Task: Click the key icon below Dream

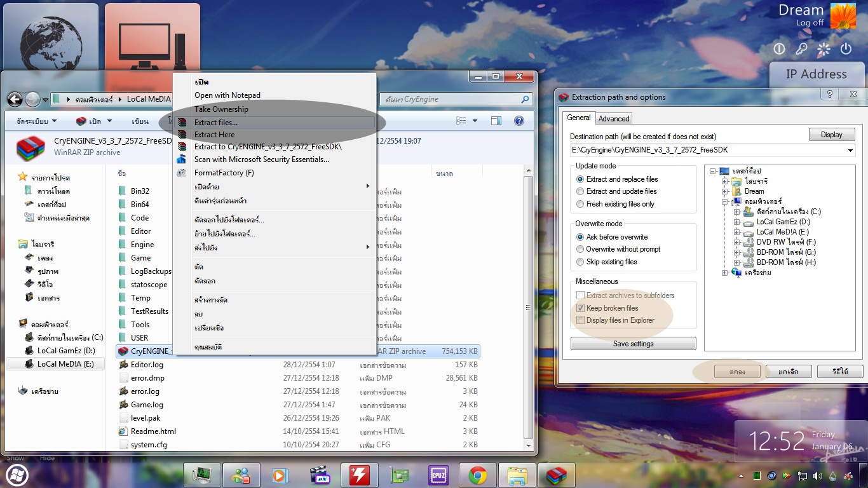Action: tap(801, 49)
